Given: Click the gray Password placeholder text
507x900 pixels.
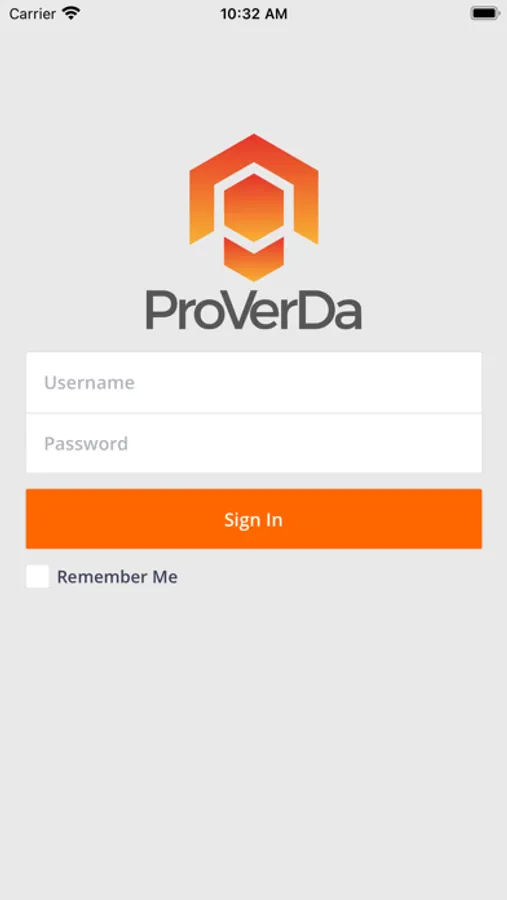Looking at the screenshot, I should click(86, 443).
